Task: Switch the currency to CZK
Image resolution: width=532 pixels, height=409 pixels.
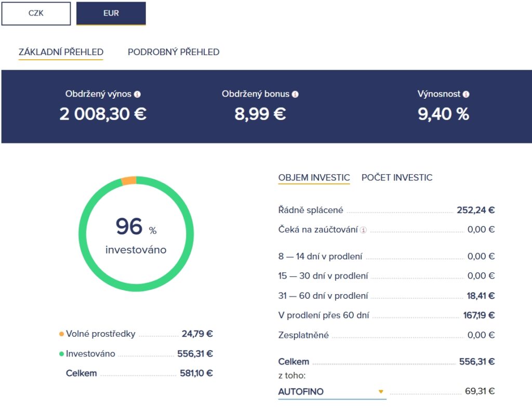Action: (x=36, y=14)
